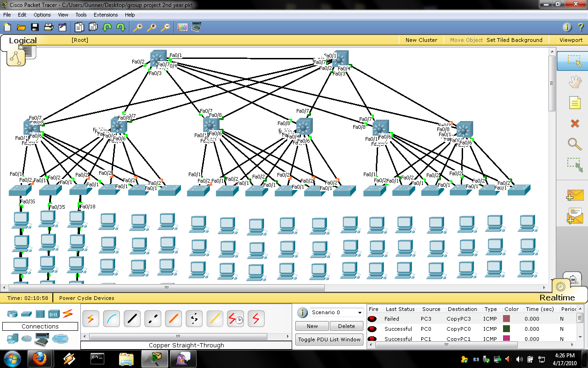Screen dimensions: 588x368
Task: Click the red Fire status circle for PC3
Action: pyautogui.click(x=372, y=318)
